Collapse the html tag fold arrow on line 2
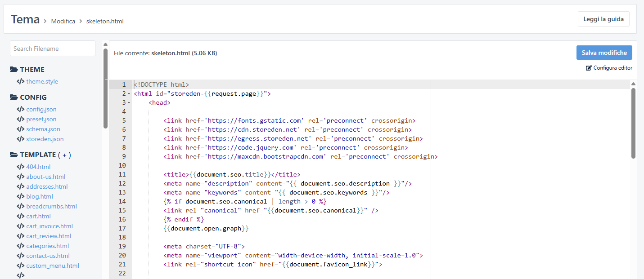The image size is (644, 279). point(129,94)
